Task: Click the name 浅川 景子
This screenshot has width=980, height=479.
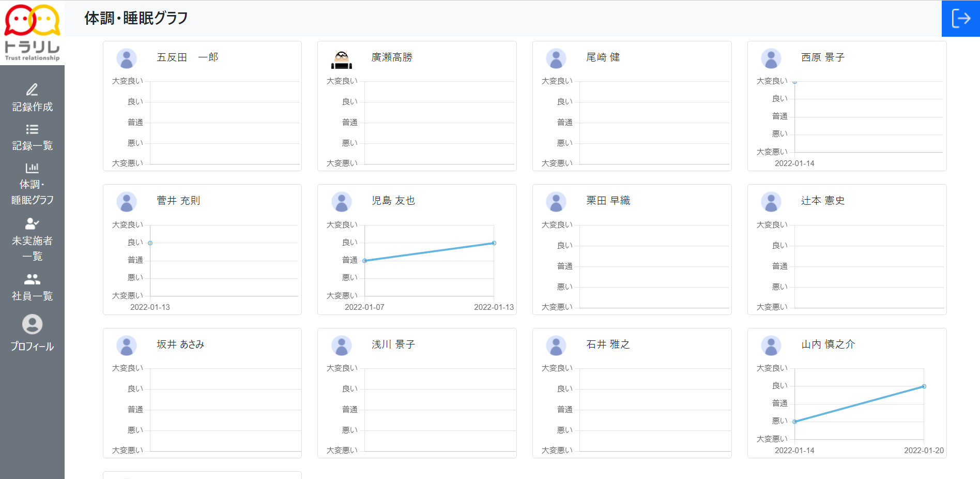Action: [x=393, y=344]
